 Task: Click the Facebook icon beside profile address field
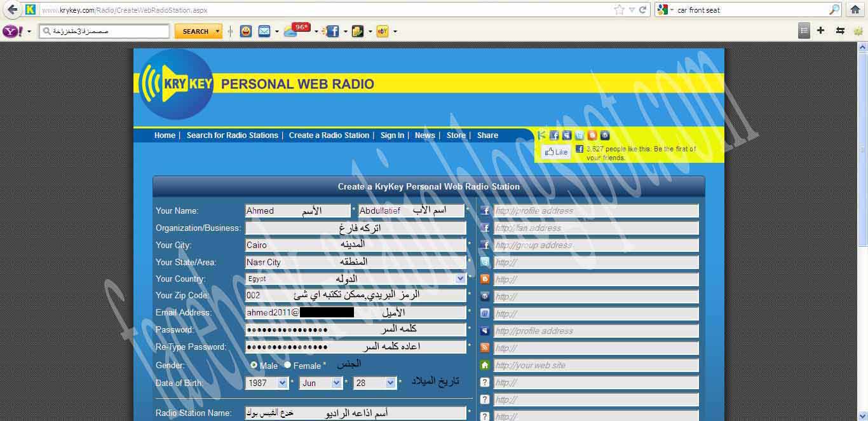pyautogui.click(x=485, y=210)
